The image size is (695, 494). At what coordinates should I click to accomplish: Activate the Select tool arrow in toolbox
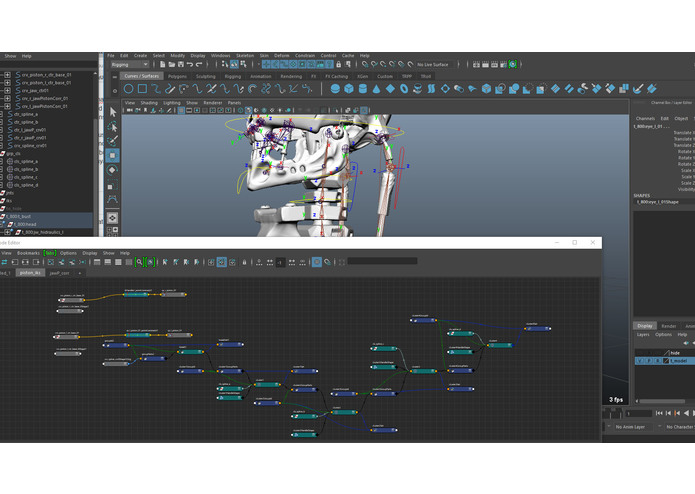coord(113,113)
